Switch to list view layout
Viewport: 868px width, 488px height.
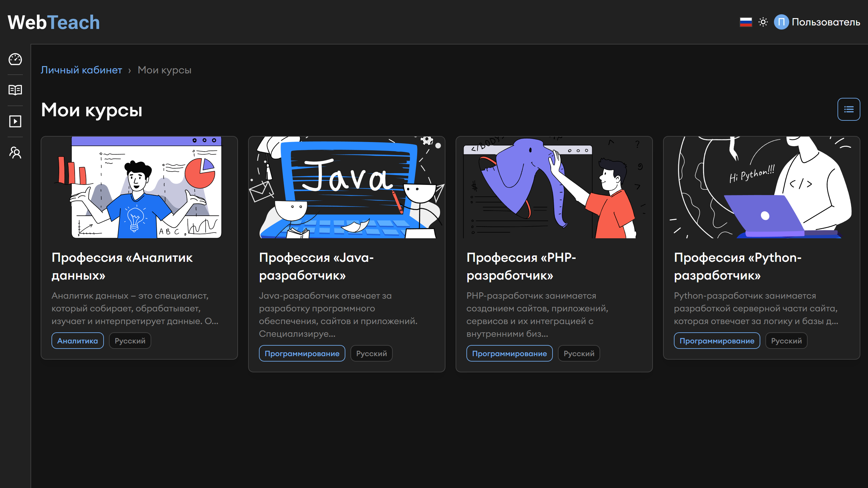[x=848, y=109]
